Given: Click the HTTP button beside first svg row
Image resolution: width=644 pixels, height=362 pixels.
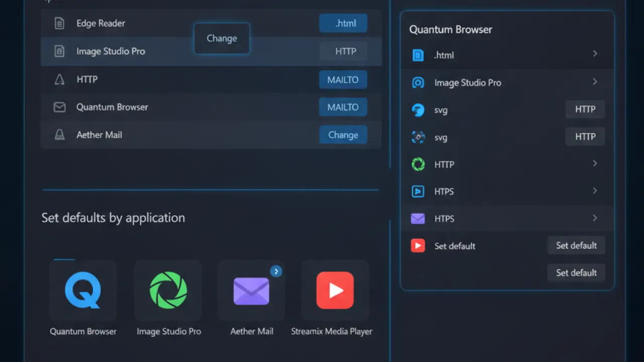Looking at the screenshot, I should (585, 109).
